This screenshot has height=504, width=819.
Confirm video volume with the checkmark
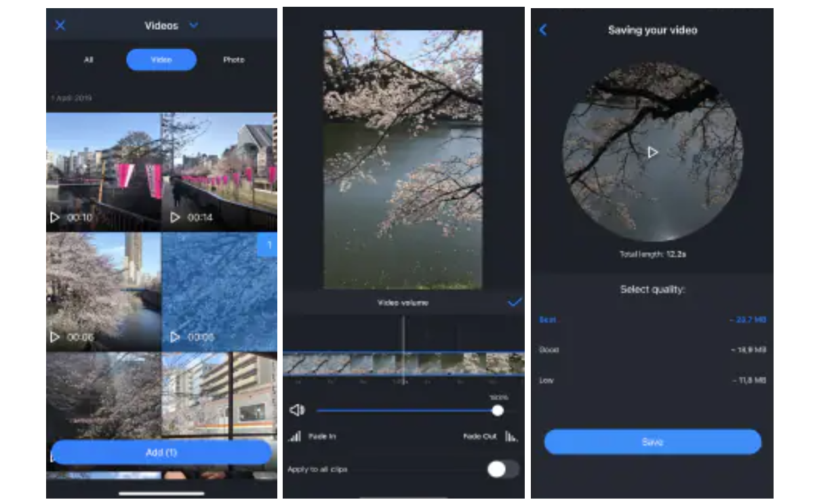(515, 302)
